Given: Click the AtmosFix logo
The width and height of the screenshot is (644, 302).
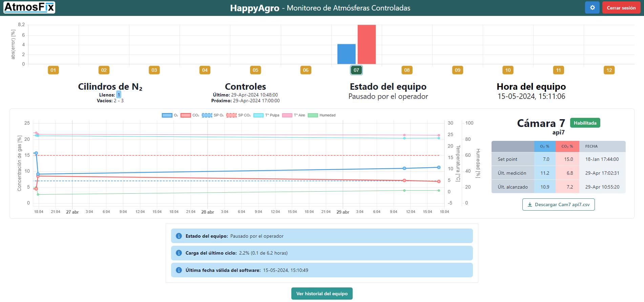Looking at the screenshot, I should click(29, 7).
